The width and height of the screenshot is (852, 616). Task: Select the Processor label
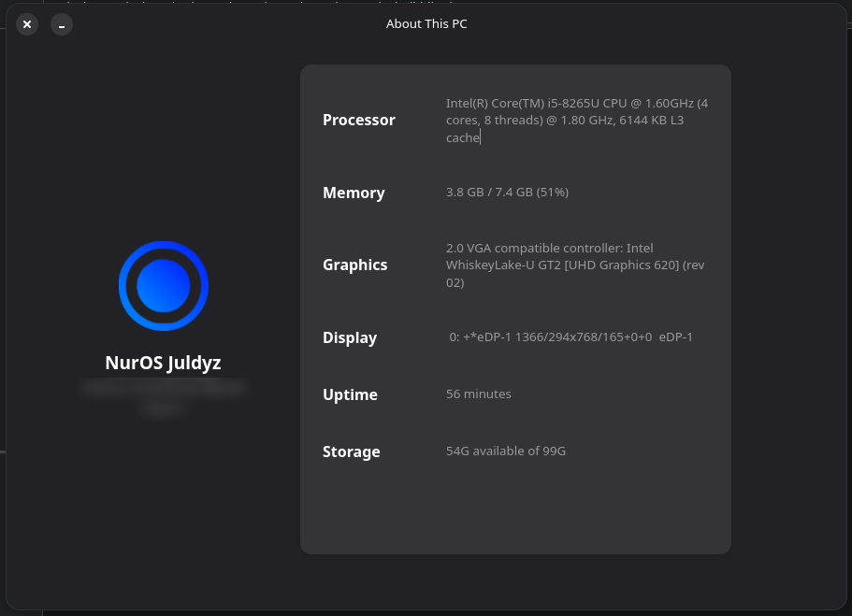359,120
